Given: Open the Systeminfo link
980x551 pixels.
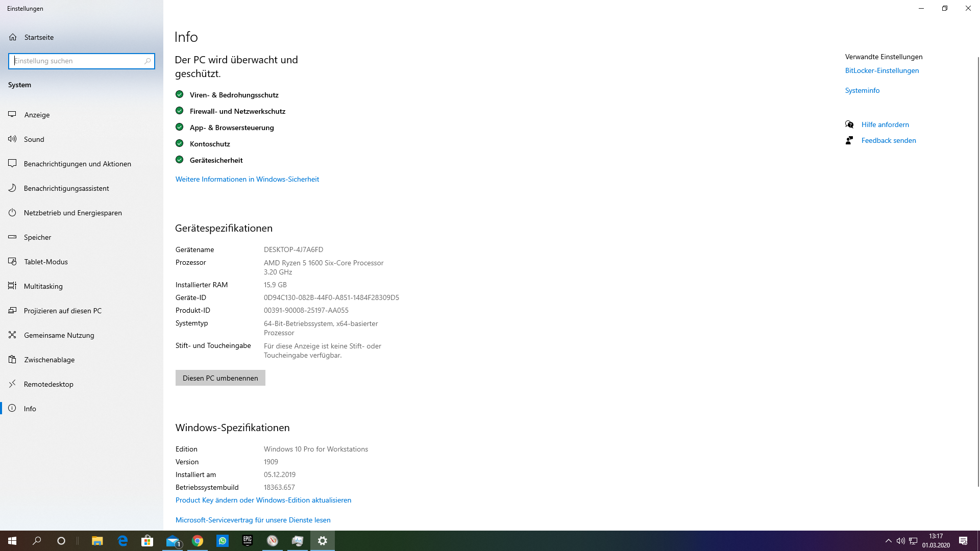Looking at the screenshot, I should (x=862, y=90).
